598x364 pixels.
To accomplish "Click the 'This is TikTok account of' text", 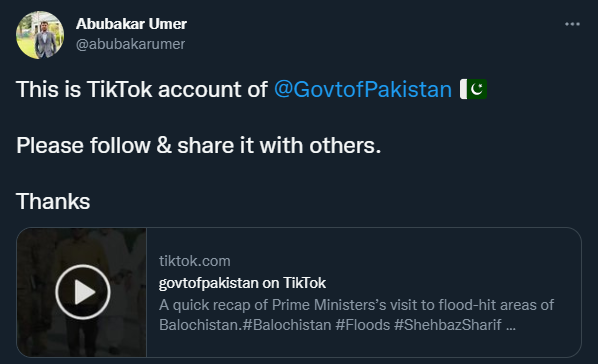I will point(142,89).
